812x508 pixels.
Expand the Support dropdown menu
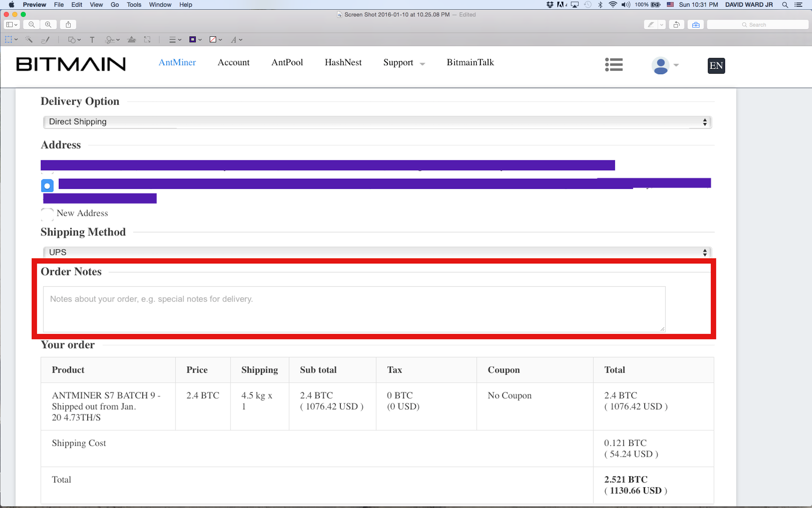[404, 63]
